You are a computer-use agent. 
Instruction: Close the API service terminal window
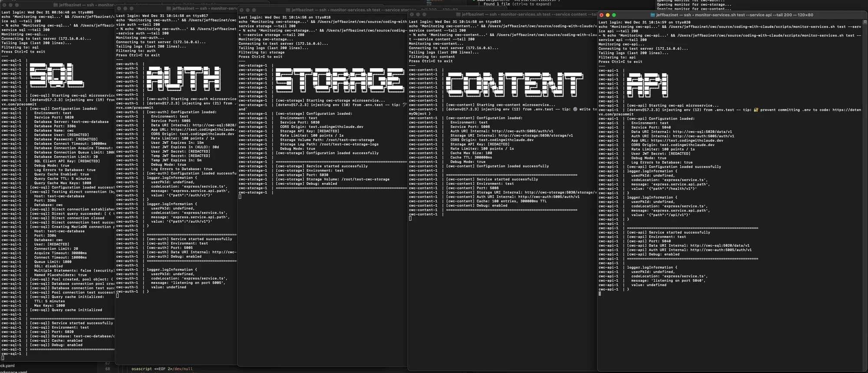click(x=602, y=15)
